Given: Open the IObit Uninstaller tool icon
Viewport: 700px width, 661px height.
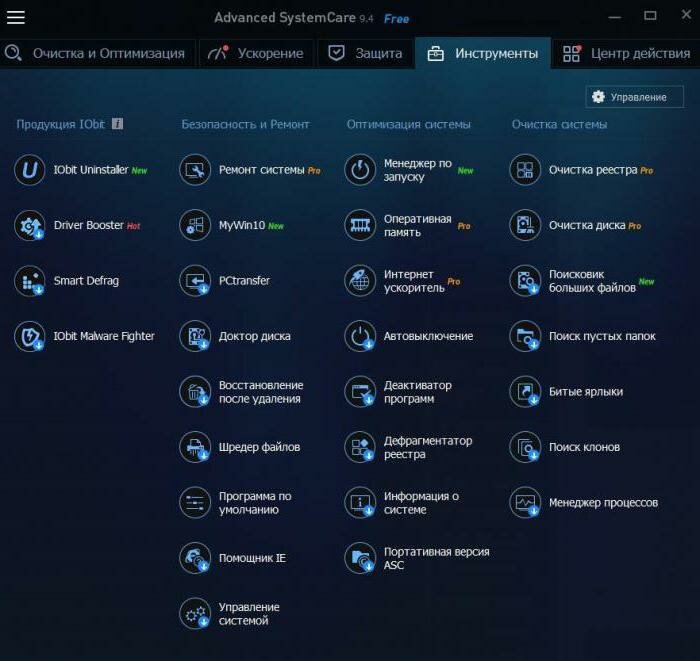Looking at the screenshot, I should [x=30, y=170].
